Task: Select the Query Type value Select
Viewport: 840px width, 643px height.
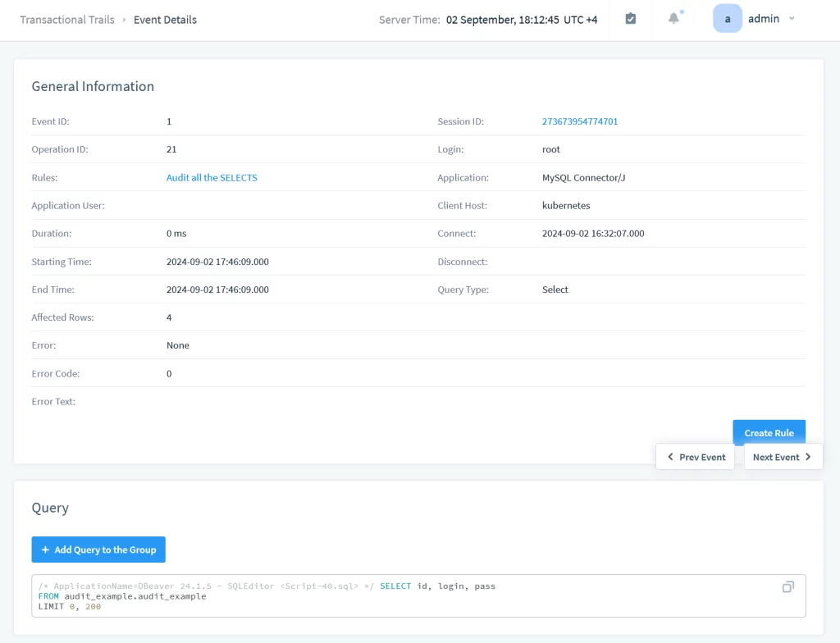Action: pos(555,290)
